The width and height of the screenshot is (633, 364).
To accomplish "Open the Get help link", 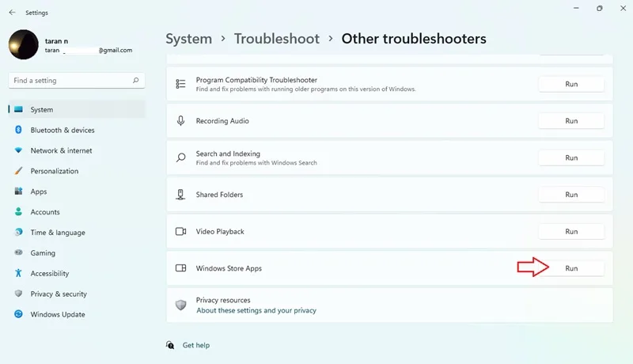I will click(195, 345).
